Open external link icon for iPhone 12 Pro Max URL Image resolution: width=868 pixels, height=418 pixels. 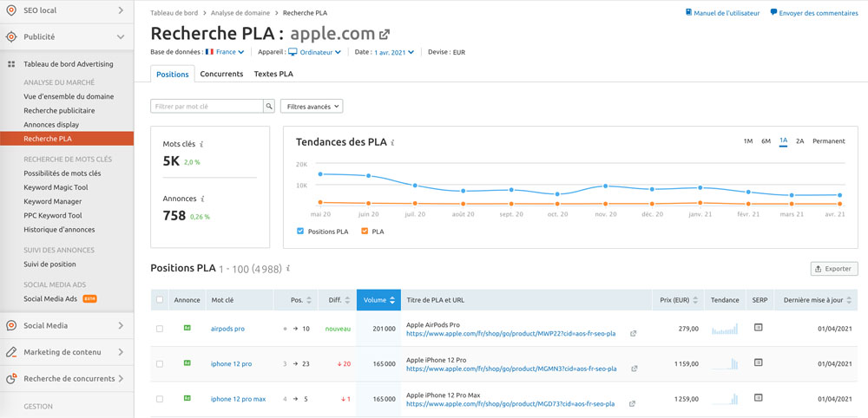634,404
